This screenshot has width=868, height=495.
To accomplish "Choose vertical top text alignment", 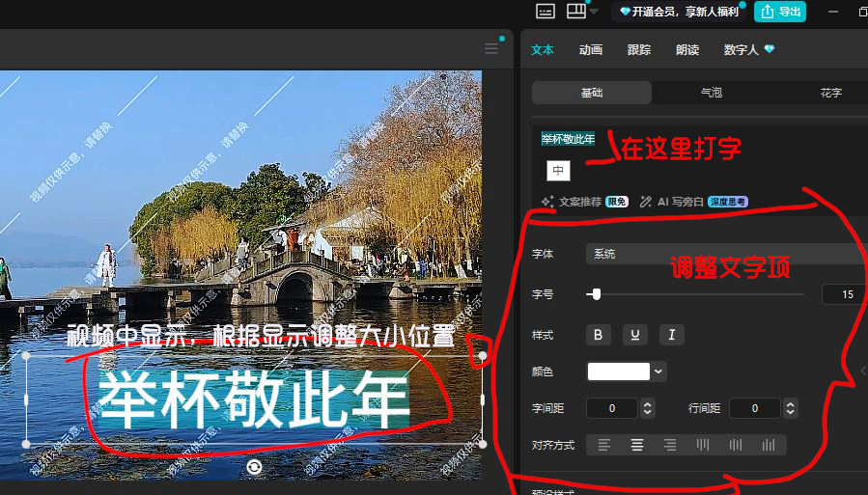I will (x=703, y=445).
